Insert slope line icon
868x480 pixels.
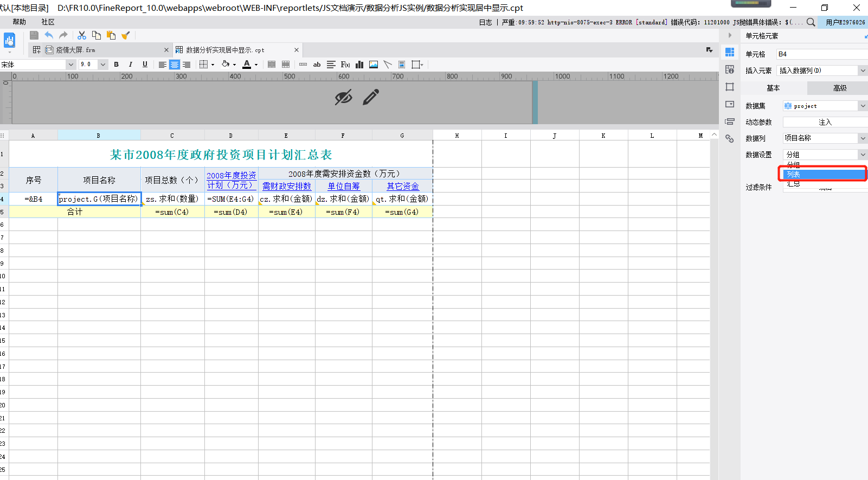point(388,65)
